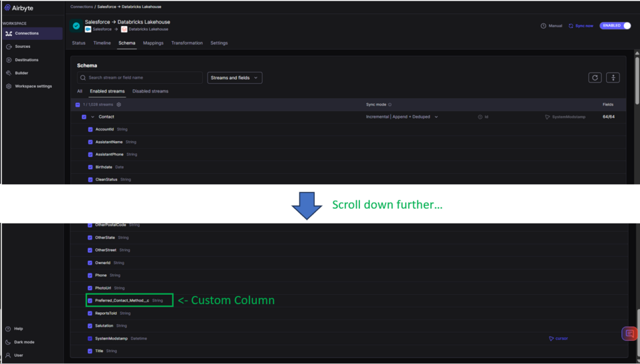Open the chat support widget
This screenshot has width=640, height=364.
point(629,334)
